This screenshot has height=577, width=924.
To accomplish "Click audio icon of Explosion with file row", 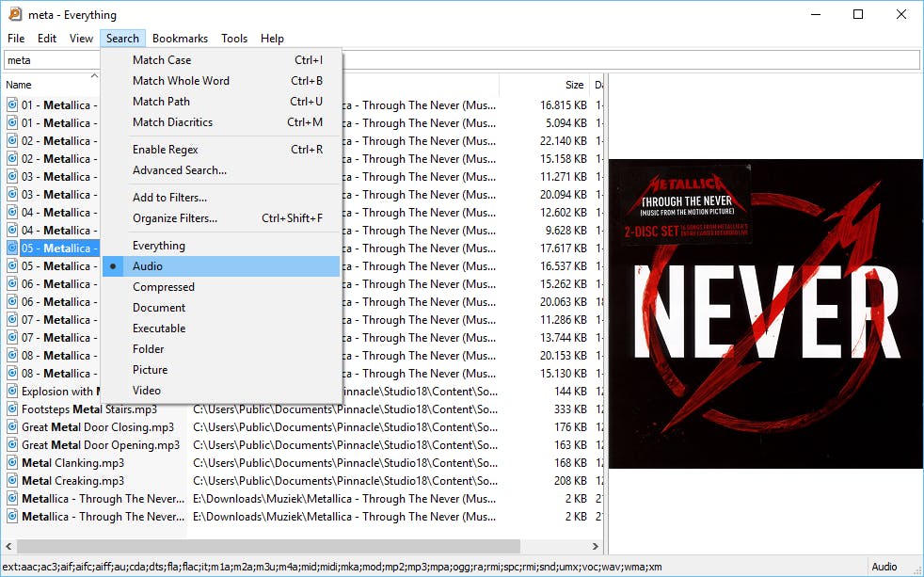I will click(12, 392).
